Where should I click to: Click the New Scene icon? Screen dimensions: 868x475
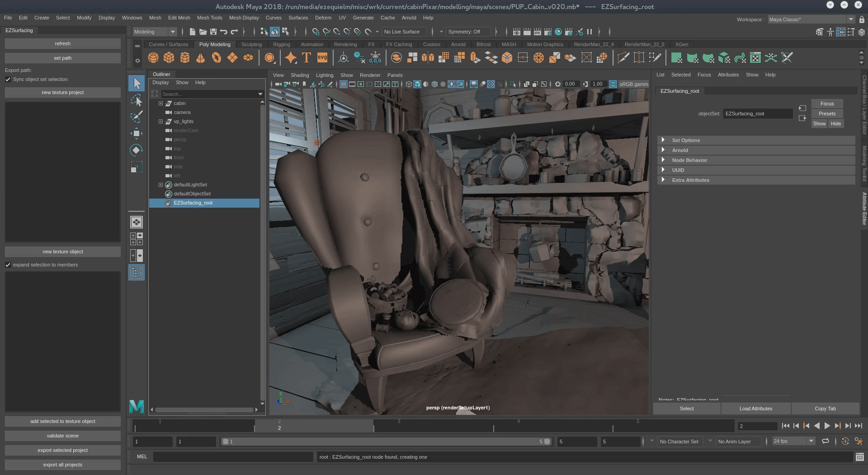pos(192,32)
